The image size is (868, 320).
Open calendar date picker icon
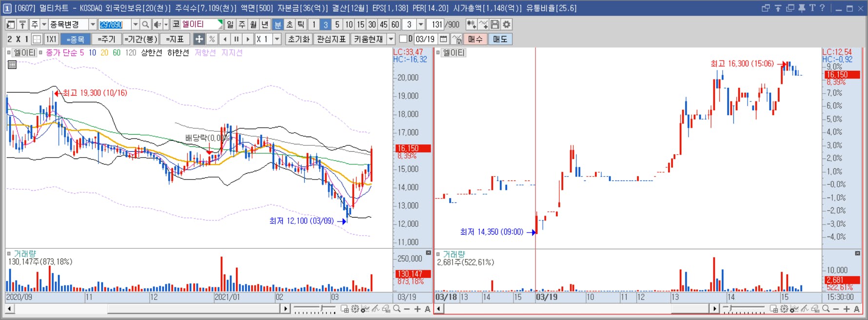443,39
